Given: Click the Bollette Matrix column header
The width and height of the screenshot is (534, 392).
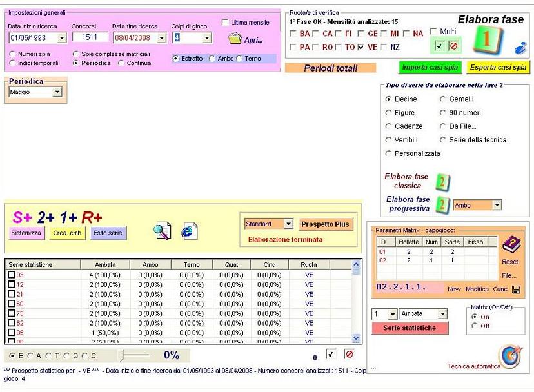Looking at the screenshot, I should [408, 242].
